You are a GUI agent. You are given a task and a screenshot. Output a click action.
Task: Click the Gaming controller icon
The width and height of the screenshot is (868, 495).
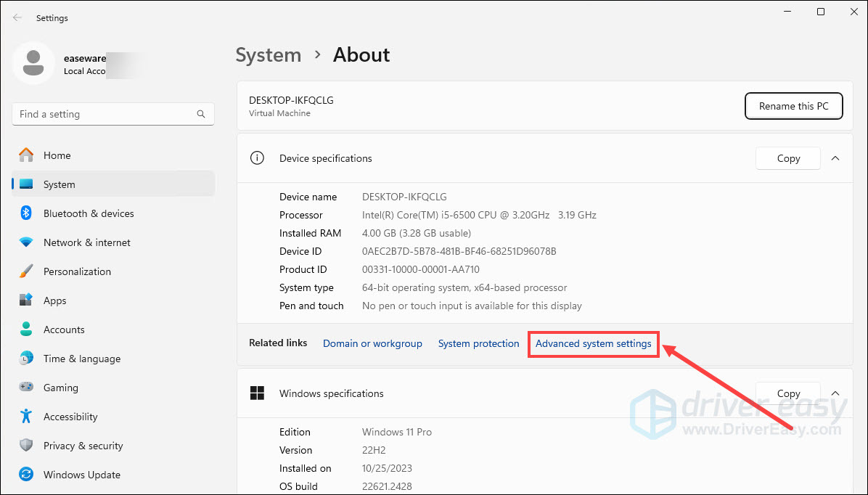pyautogui.click(x=26, y=387)
